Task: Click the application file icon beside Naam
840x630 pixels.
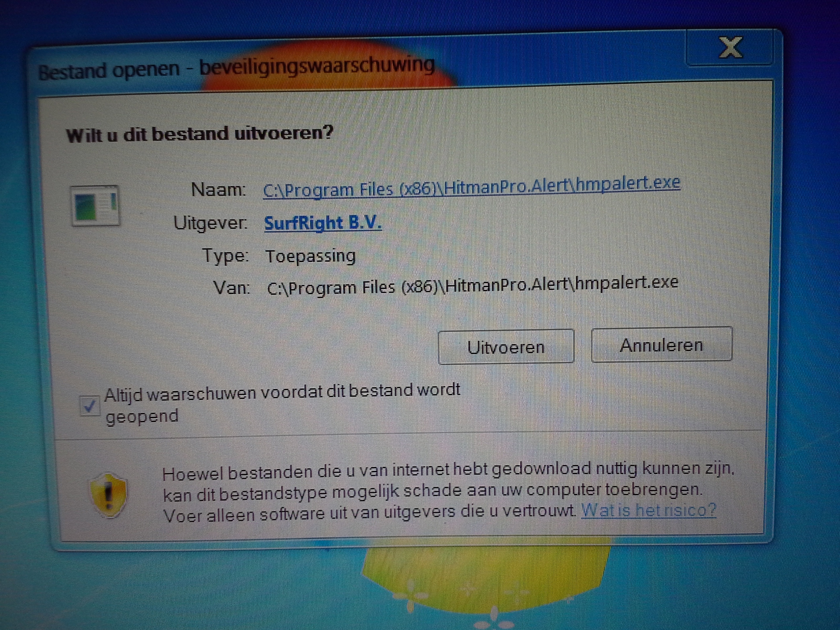Action: point(95,205)
